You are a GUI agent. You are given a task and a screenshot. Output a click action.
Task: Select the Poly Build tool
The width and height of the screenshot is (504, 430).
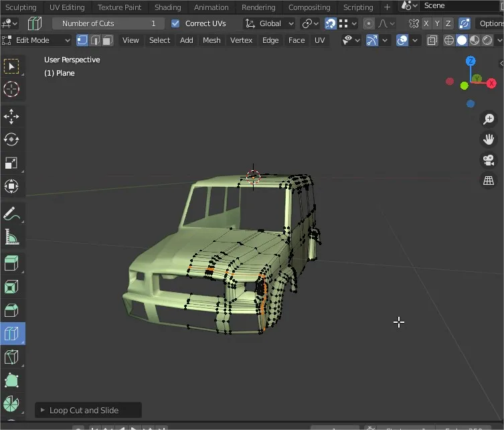[x=11, y=380]
